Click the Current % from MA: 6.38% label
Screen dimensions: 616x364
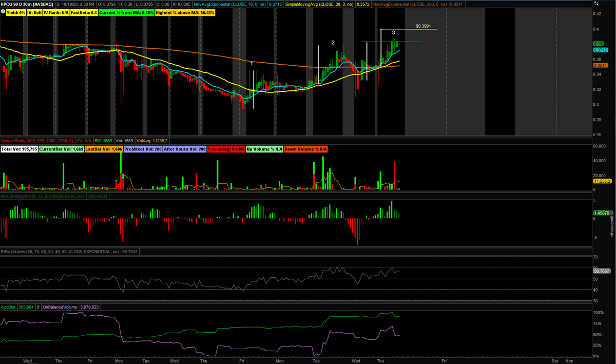tap(125, 12)
